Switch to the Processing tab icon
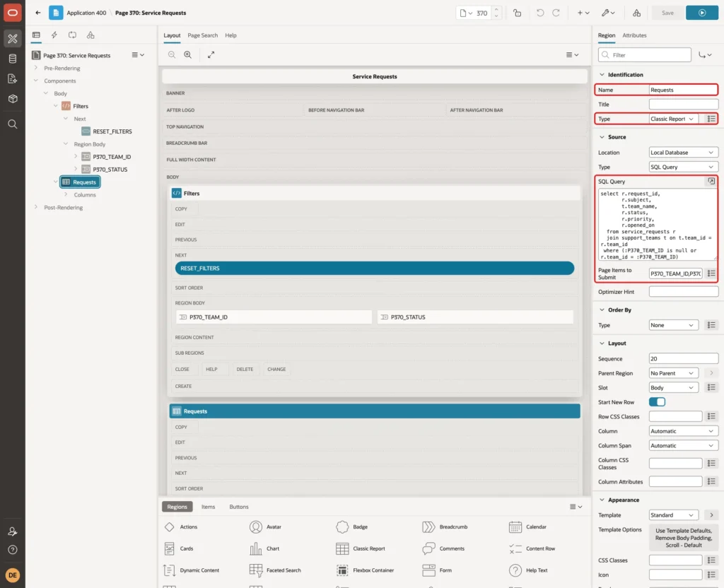The image size is (724, 588). [x=73, y=35]
